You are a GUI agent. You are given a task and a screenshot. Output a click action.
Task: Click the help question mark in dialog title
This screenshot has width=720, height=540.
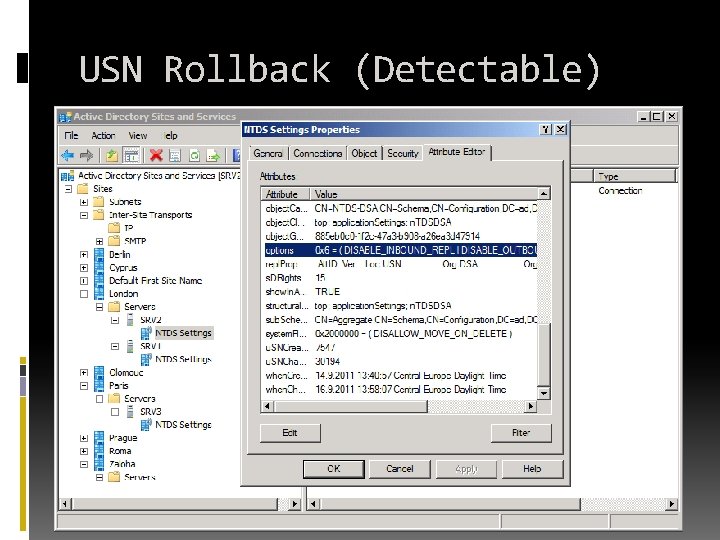546,129
